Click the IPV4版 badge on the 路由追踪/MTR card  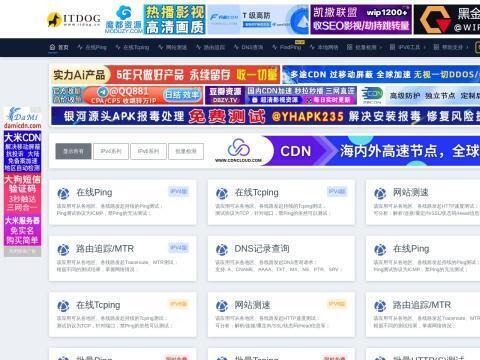[179, 248]
